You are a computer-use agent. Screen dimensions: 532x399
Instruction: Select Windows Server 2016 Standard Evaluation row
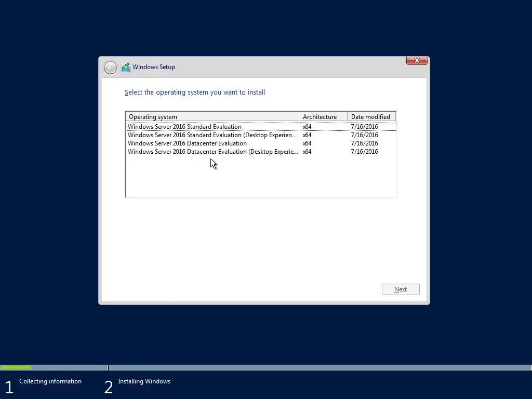[x=261, y=127]
